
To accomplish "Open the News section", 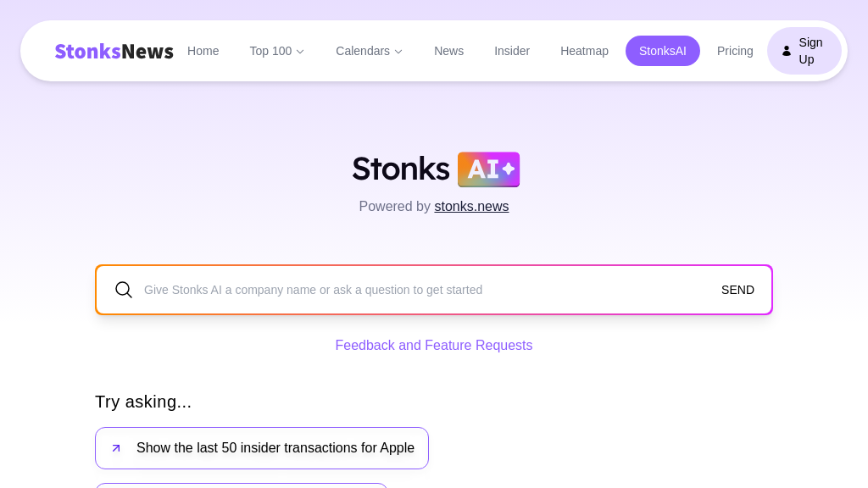I will point(448,51).
